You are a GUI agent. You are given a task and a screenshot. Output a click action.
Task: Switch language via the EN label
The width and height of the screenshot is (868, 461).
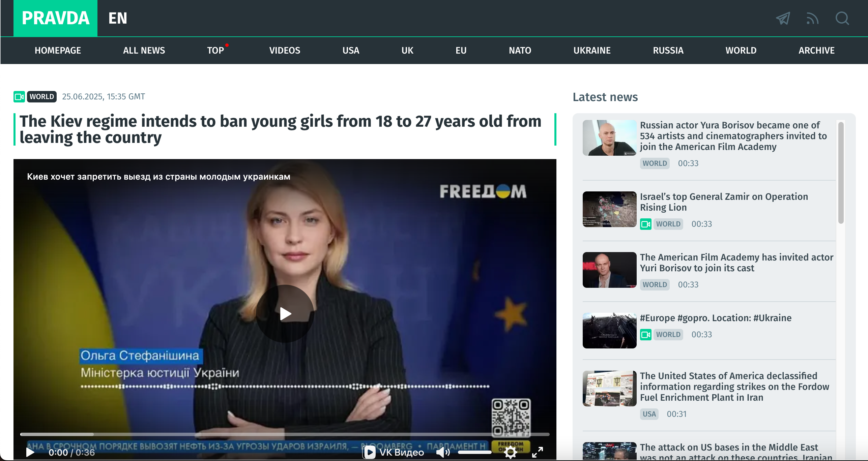pyautogui.click(x=118, y=18)
